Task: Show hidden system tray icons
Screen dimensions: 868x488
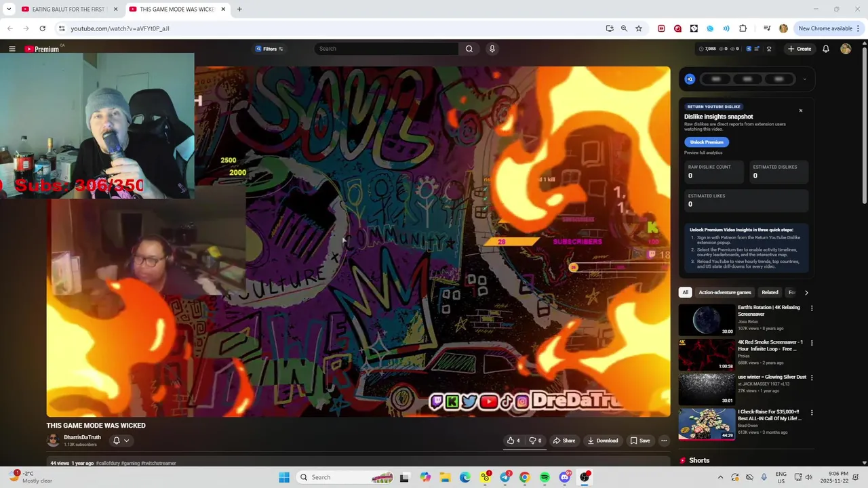Action: (x=720, y=477)
